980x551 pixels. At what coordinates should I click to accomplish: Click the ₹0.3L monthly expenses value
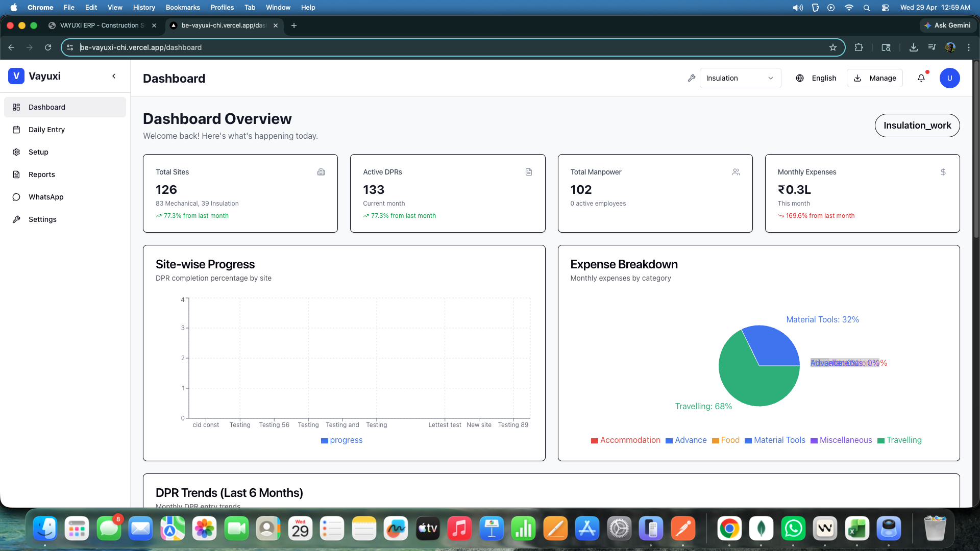[x=794, y=190]
